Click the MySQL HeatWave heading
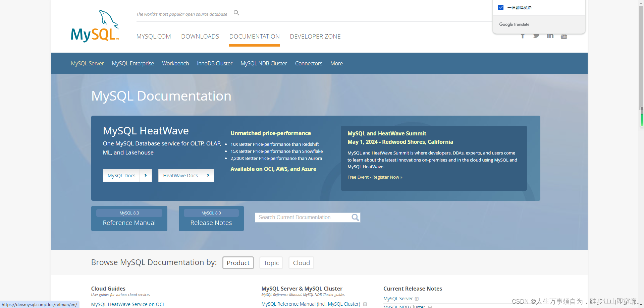The width and height of the screenshot is (644, 308). 146,131
